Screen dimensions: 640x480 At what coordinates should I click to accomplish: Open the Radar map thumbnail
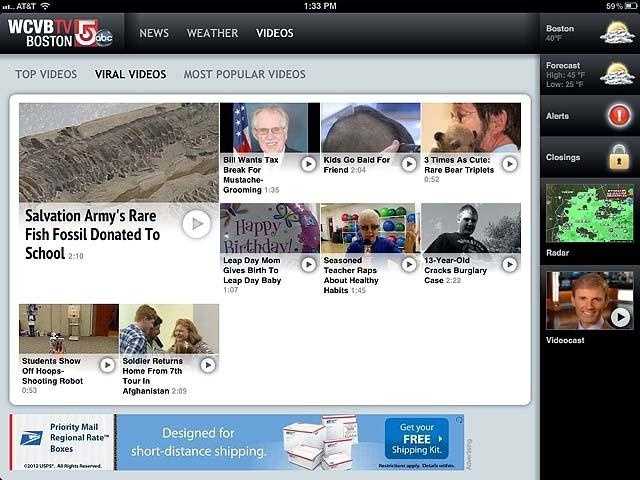[589, 213]
